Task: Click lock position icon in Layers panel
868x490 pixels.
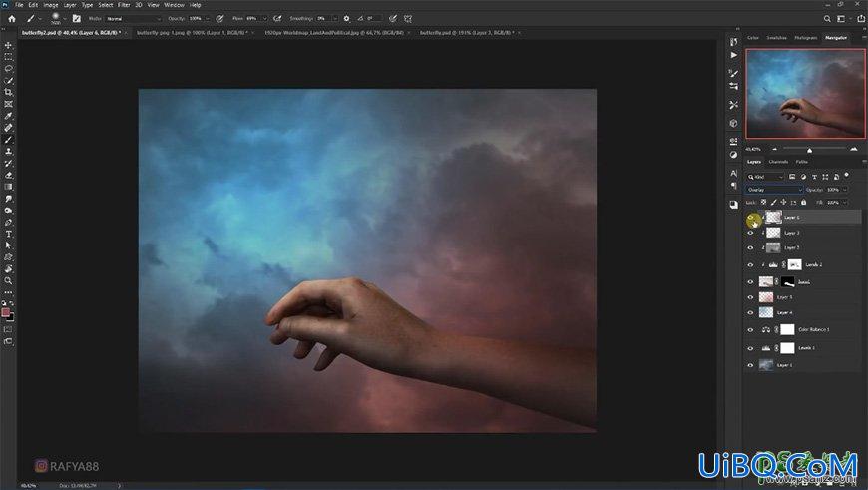Action: coord(783,203)
